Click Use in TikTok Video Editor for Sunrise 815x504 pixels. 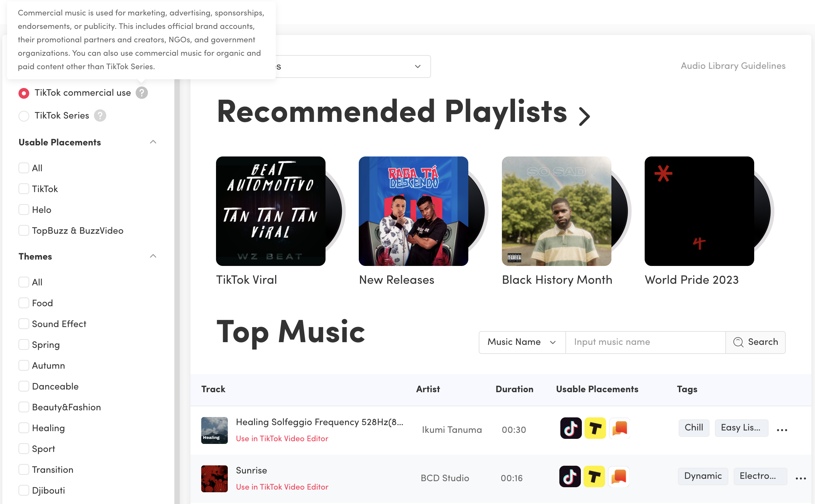pyautogui.click(x=282, y=486)
